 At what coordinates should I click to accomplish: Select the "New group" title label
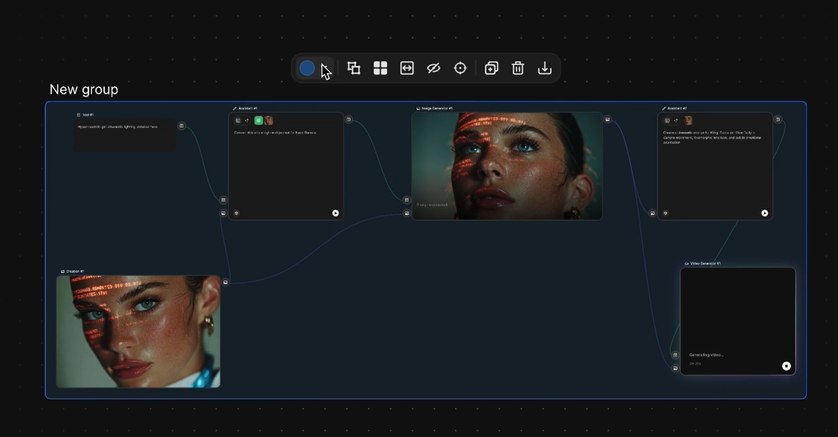[x=84, y=90]
